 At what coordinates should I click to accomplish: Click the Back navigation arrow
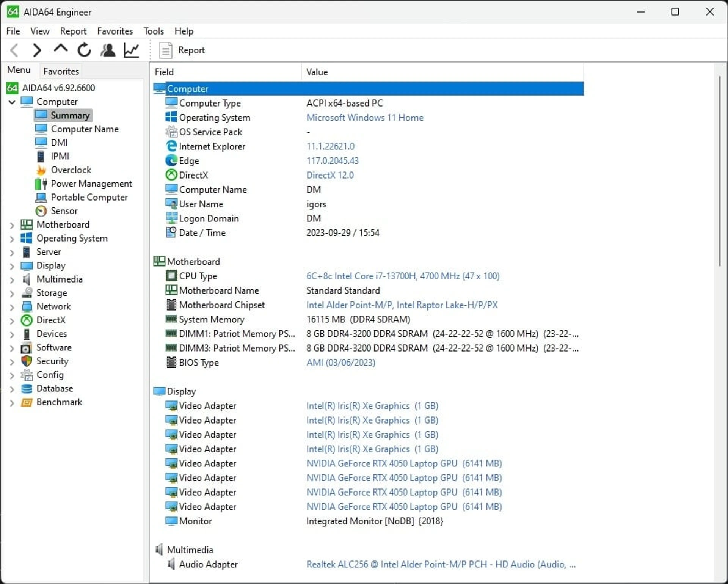click(14, 50)
